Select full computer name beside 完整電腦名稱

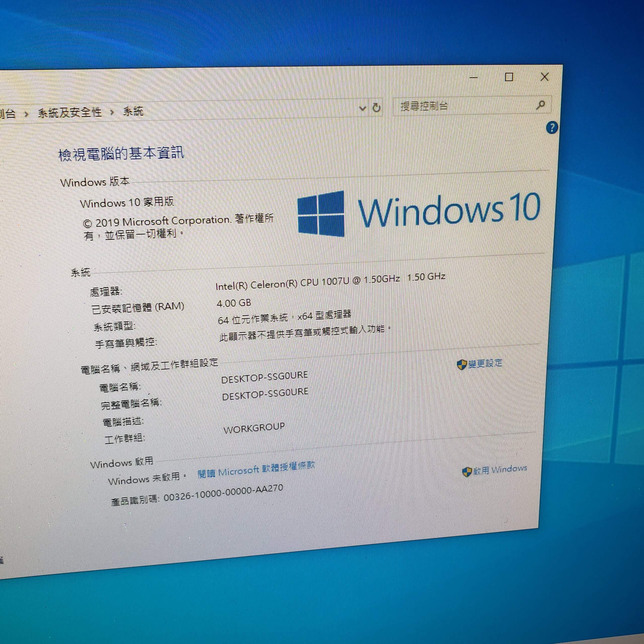265,393
